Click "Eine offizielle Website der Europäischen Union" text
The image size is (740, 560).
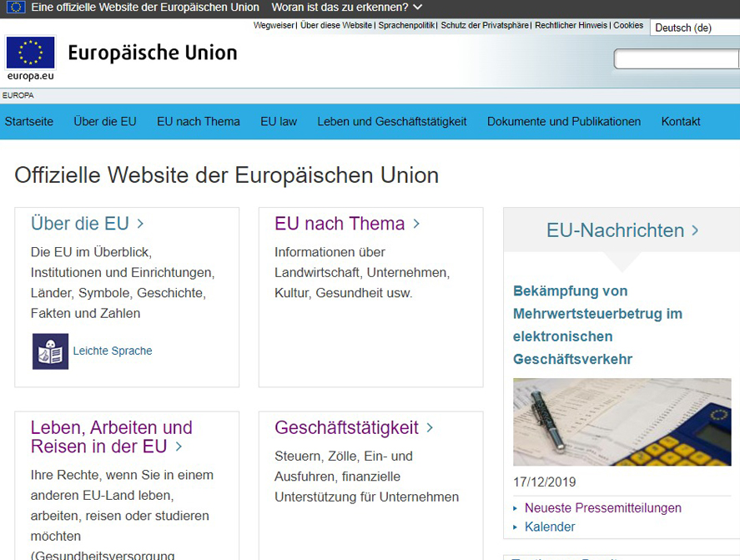click(x=145, y=8)
